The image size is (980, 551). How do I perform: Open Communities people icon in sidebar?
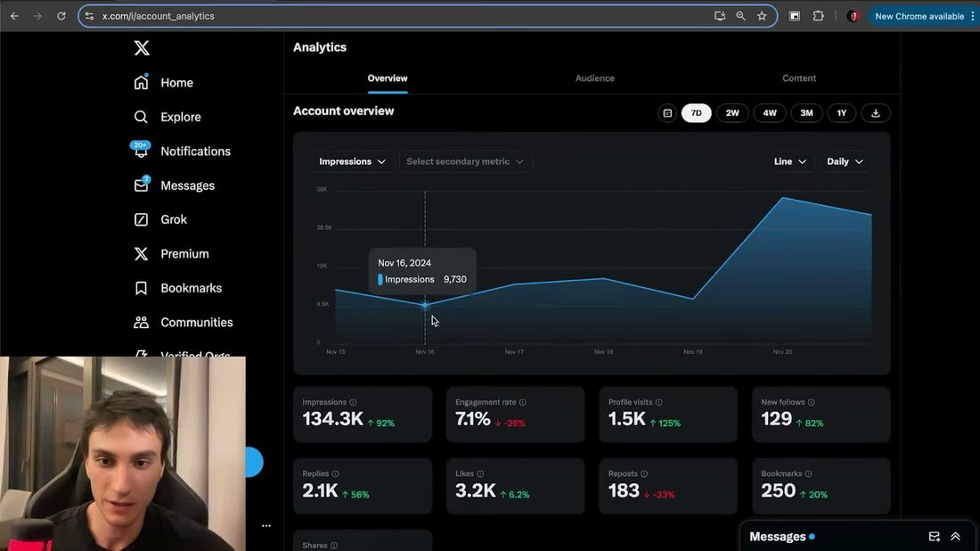142,322
